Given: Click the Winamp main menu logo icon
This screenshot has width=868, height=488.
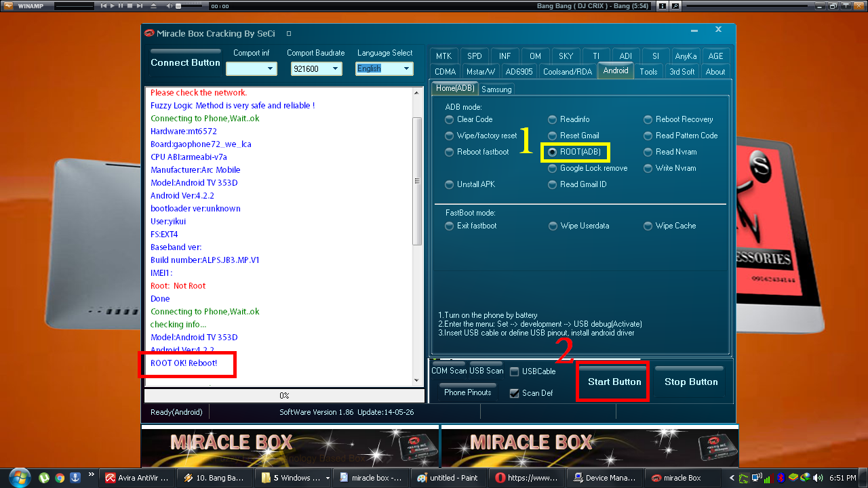Looking at the screenshot, I should coord(9,5).
